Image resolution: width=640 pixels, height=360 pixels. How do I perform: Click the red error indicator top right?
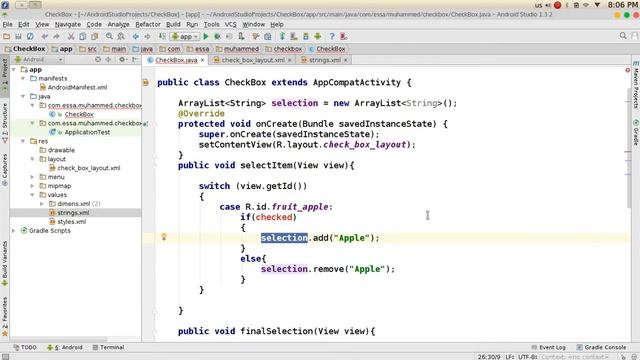coord(627,70)
